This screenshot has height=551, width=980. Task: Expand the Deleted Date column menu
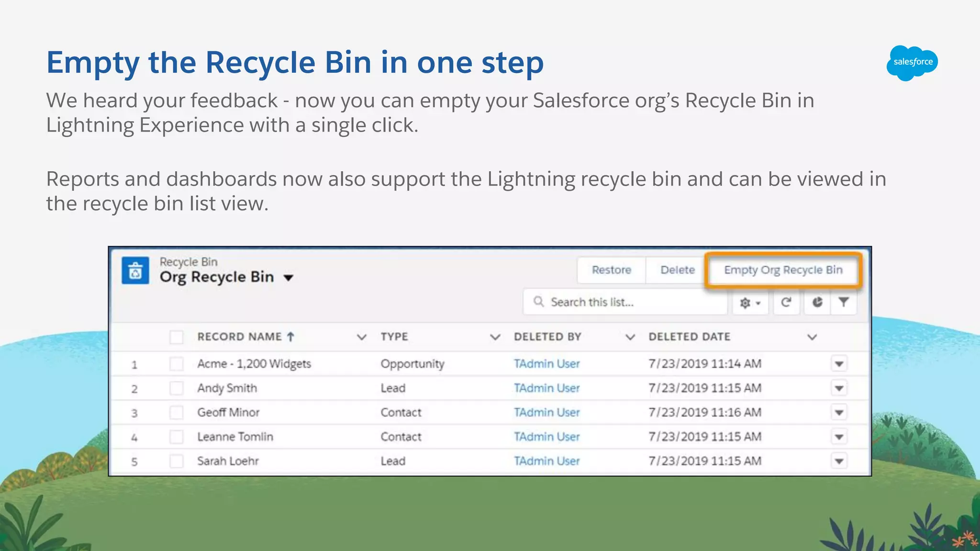812,337
